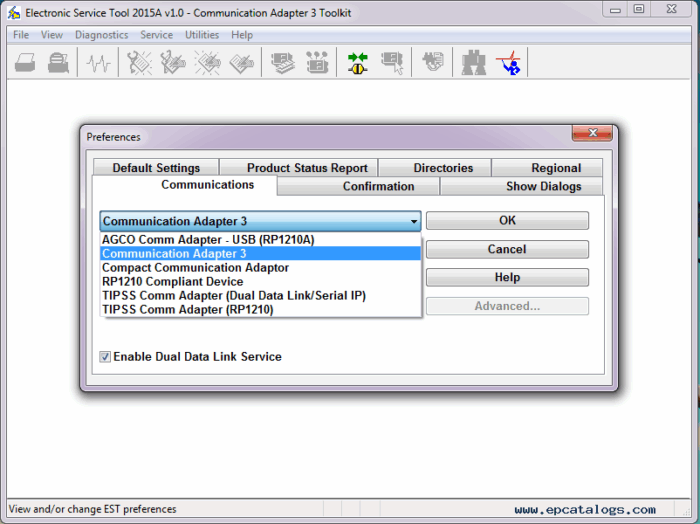Open the Status Tool waveform icon
The height and width of the screenshot is (524, 700).
point(98,62)
